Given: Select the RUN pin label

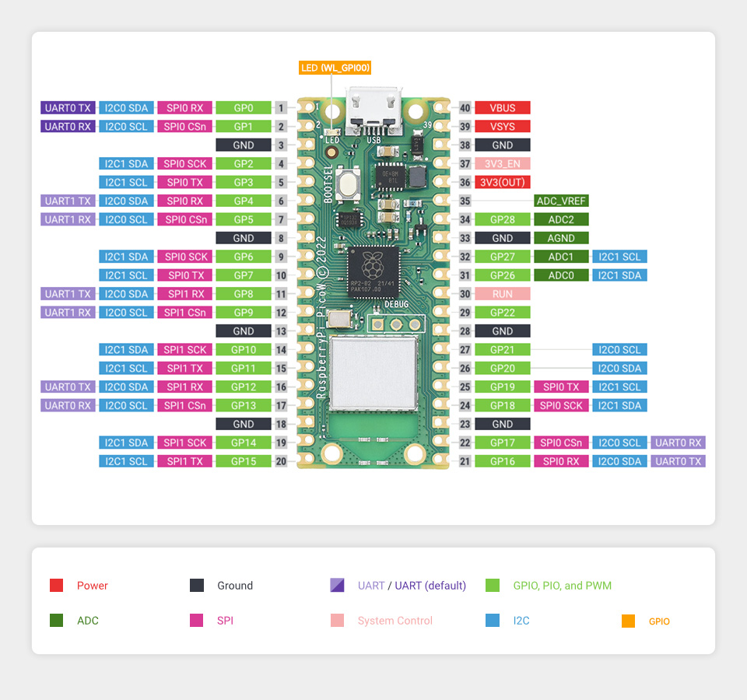Looking at the screenshot, I should coord(502,293).
